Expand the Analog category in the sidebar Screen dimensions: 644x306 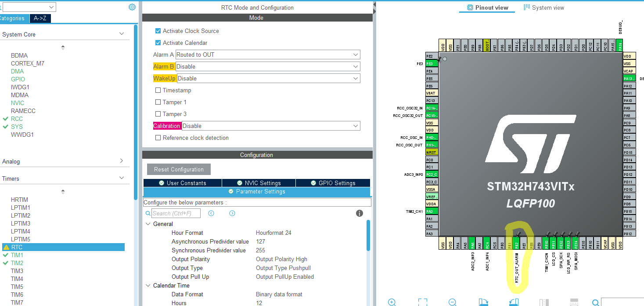pos(122,161)
